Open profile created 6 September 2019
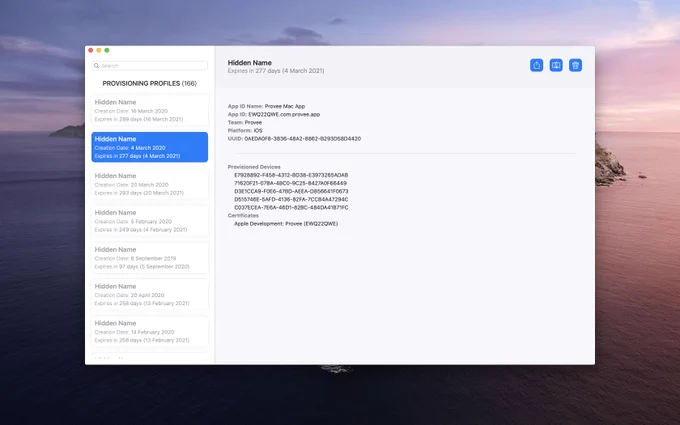Viewport: 680px width, 425px height. point(150,258)
